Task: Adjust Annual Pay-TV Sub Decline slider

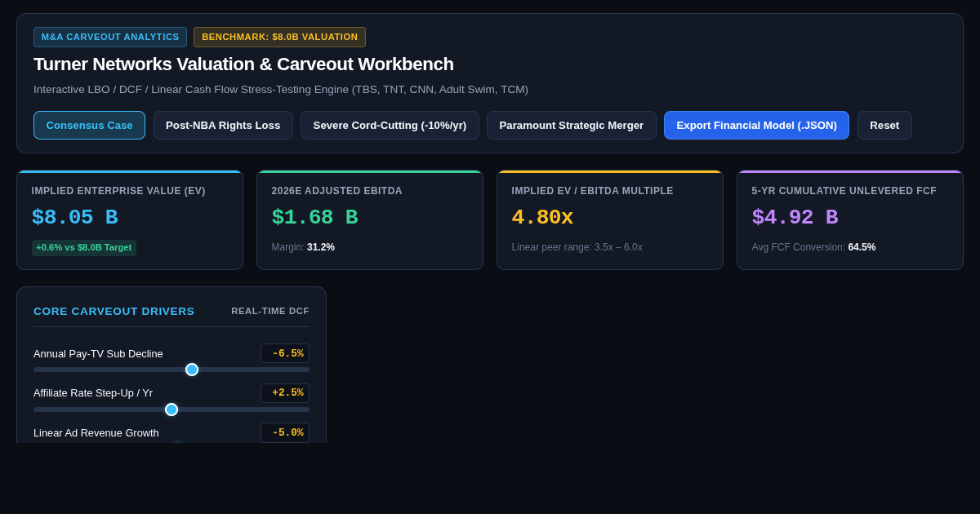Action: click(x=171, y=370)
